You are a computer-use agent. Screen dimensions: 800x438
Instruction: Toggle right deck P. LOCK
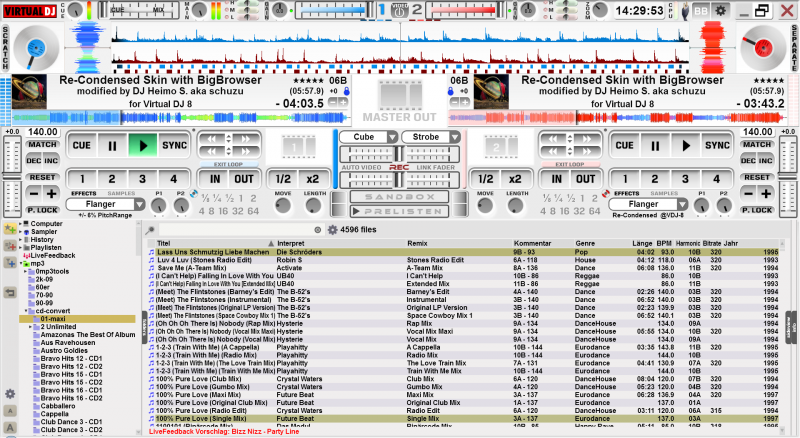(757, 210)
